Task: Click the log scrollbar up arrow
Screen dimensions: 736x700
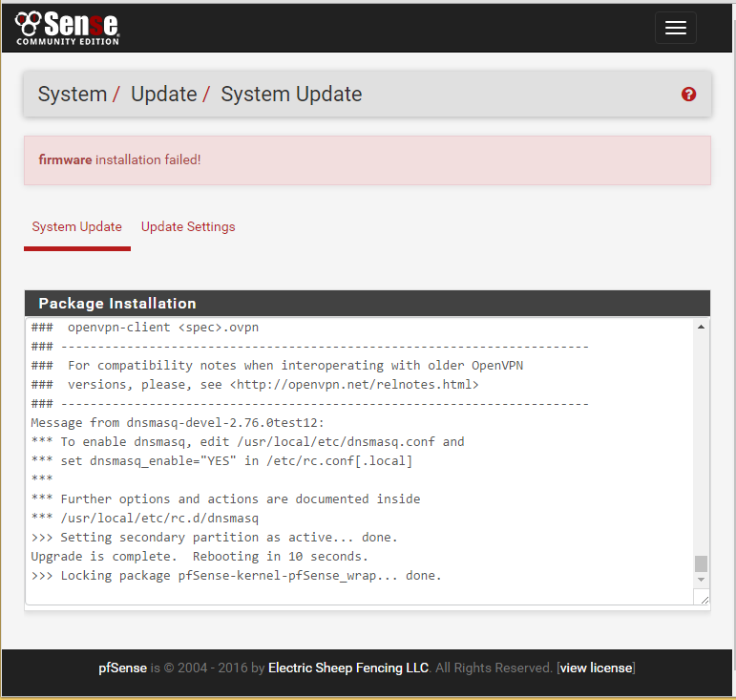Action: pyautogui.click(x=702, y=328)
